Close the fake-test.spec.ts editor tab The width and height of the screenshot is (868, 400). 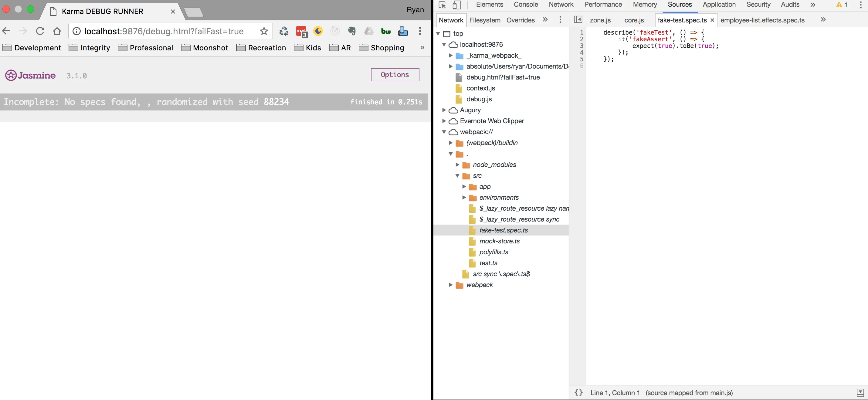(x=712, y=20)
